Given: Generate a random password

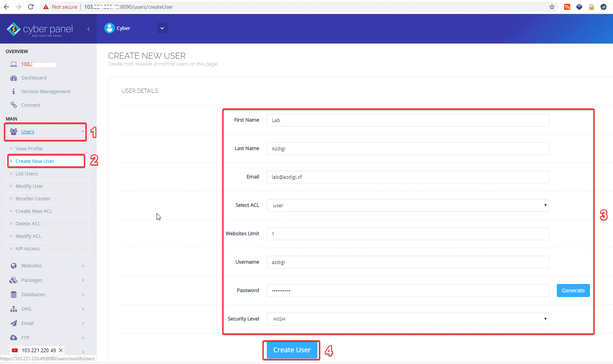Looking at the screenshot, I should [573, 291].
